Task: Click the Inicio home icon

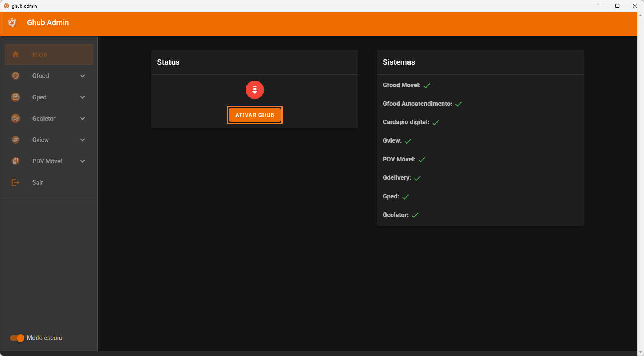Action: pyautogui.click(x=16, y=54)
